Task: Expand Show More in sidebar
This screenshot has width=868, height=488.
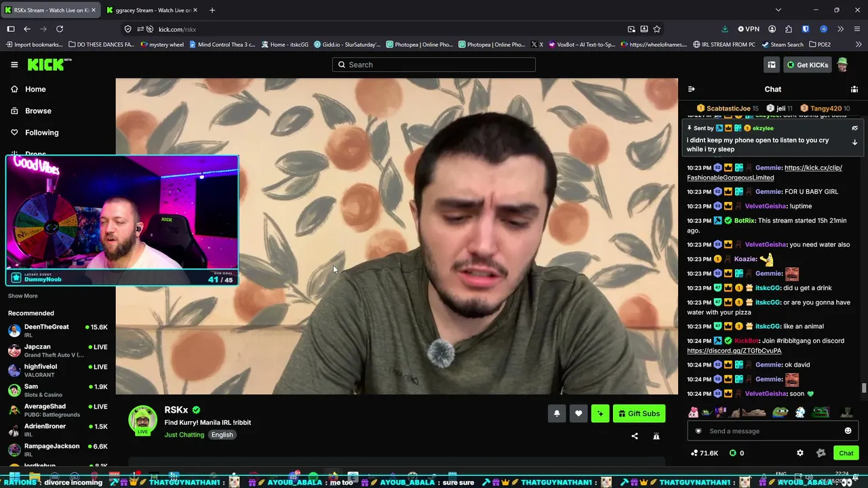Action: pyautogui.click(x=23, y=296)
